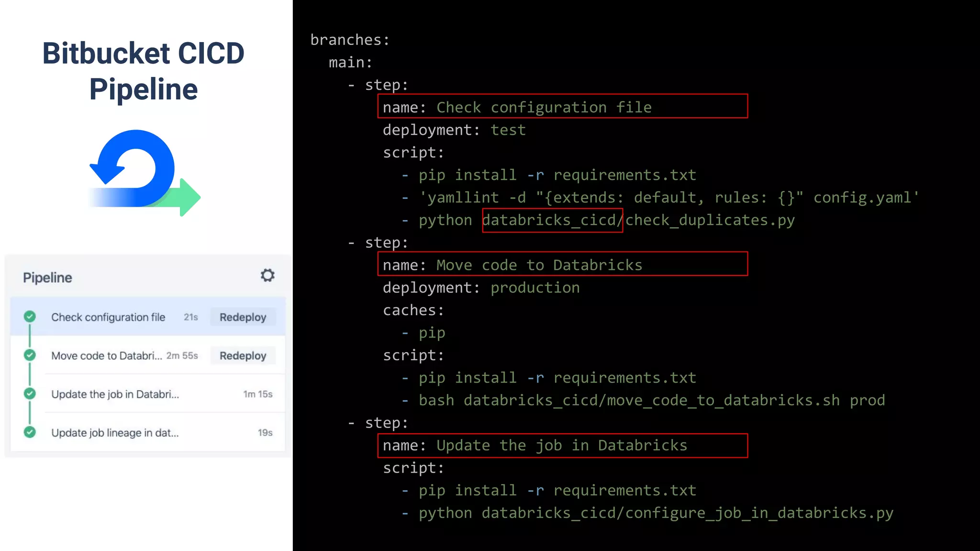Viewport: 980px width, 551px height.
Task: Select the Update the job in Databri... step
Action: (148, 394)
